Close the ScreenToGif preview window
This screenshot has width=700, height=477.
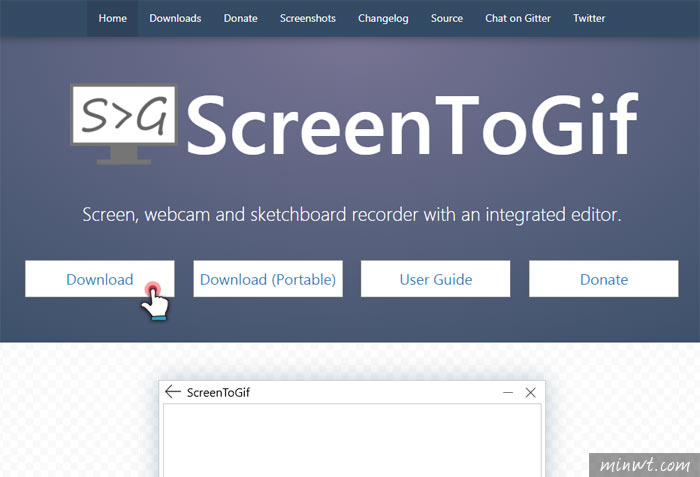point(530,392)
